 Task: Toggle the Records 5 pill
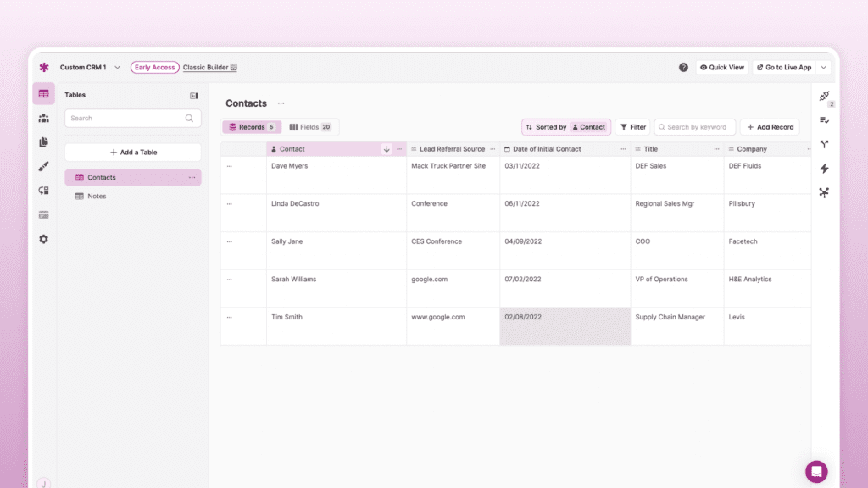pos(251,126)
